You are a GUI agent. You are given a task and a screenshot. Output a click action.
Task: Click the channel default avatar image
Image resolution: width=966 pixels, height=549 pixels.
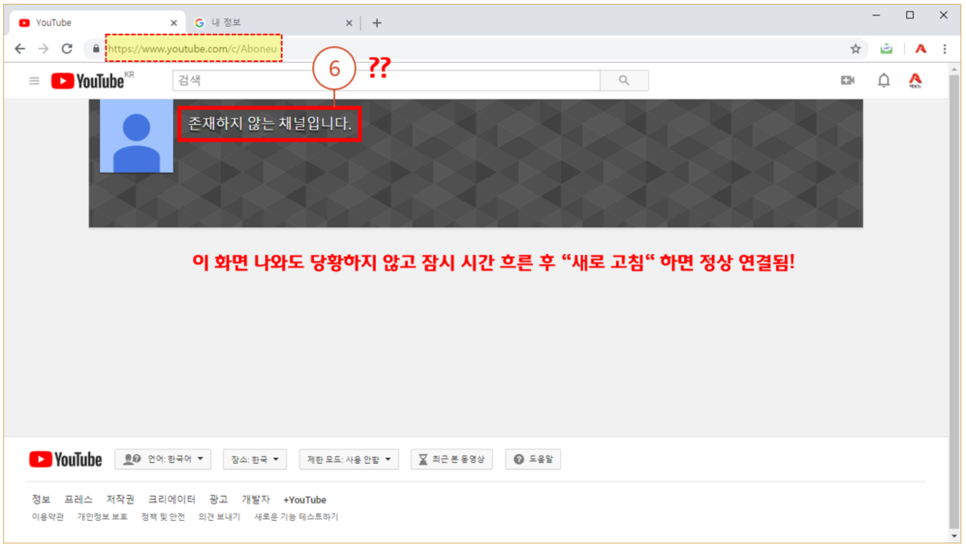(137, 136)
